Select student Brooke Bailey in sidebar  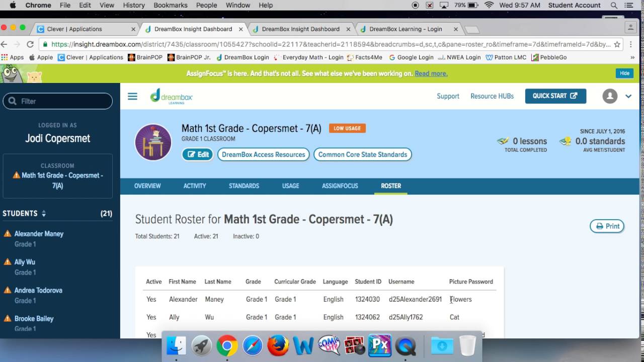tap(34, 319)
